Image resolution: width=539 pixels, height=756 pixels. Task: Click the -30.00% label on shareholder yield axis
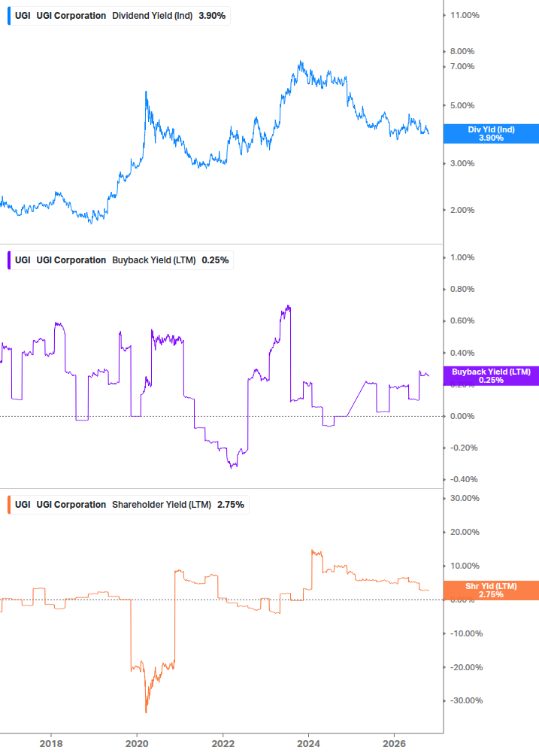466,700
